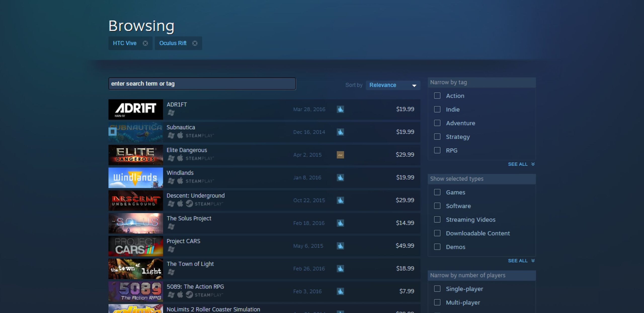Image resolution: width=644 pixels, height=313 pixels.
Task: Check the Streaming Videos checkbox
Action: point(437,219)
